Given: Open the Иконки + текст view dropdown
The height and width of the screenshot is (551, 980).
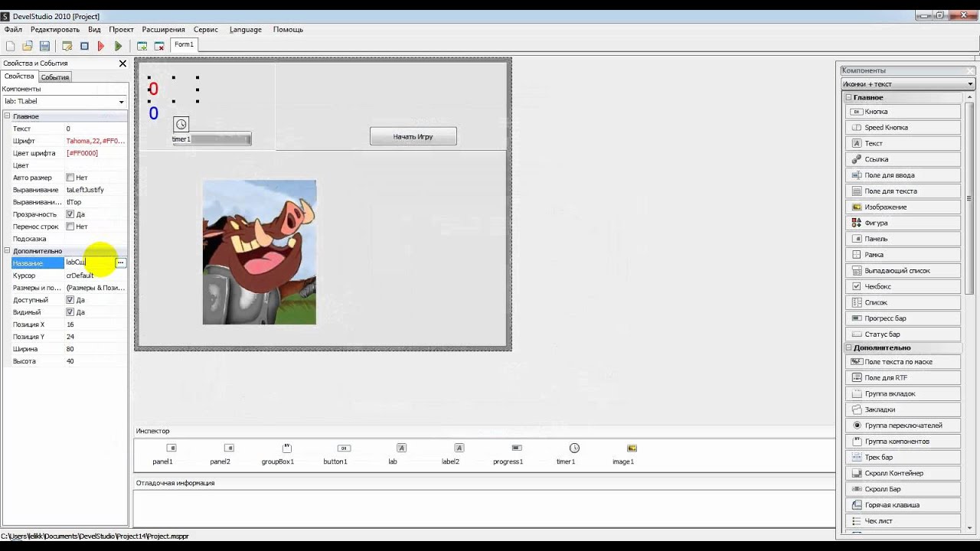Looking at the screenshot, I should 908,84.
